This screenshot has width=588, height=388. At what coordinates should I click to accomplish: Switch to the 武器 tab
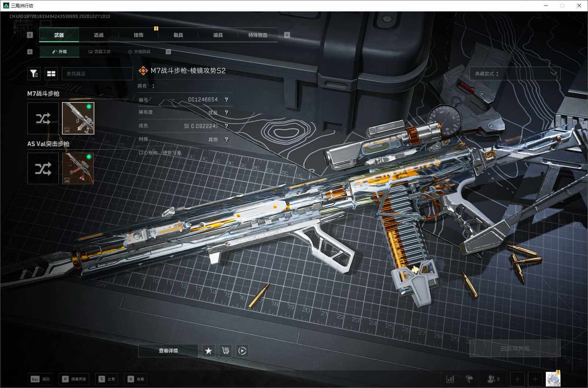point(59,35)
